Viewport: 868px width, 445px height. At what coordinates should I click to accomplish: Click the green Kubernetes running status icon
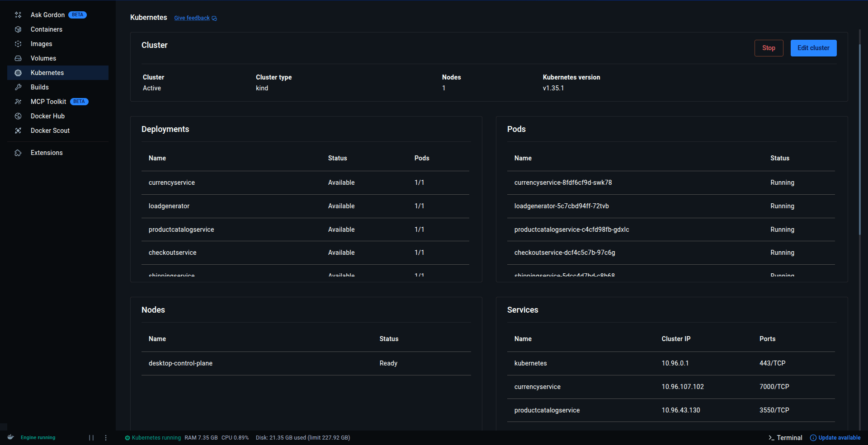(x=127, y=438)
